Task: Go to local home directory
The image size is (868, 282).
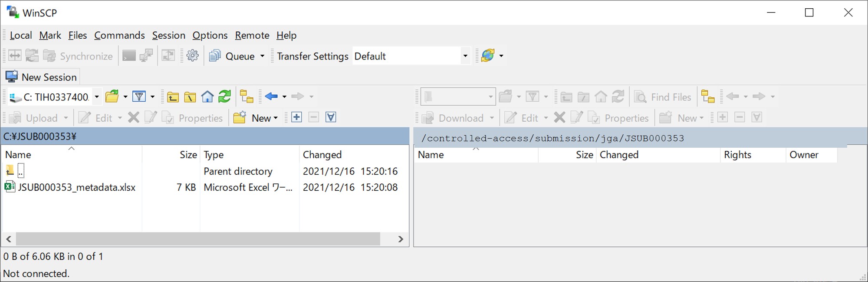Action: click(x=207, y=96)
